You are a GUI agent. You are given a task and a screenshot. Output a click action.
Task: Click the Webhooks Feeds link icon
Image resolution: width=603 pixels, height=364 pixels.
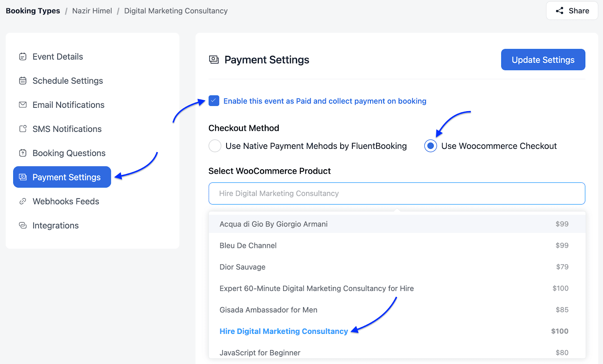coord(23,201)
